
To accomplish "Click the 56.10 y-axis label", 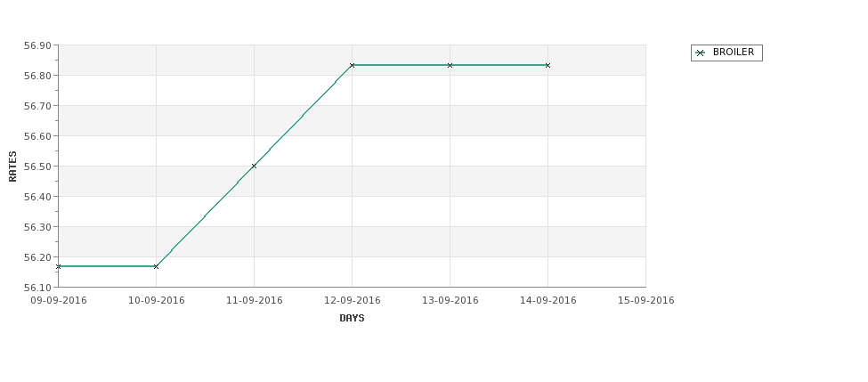I will point(37,288).
